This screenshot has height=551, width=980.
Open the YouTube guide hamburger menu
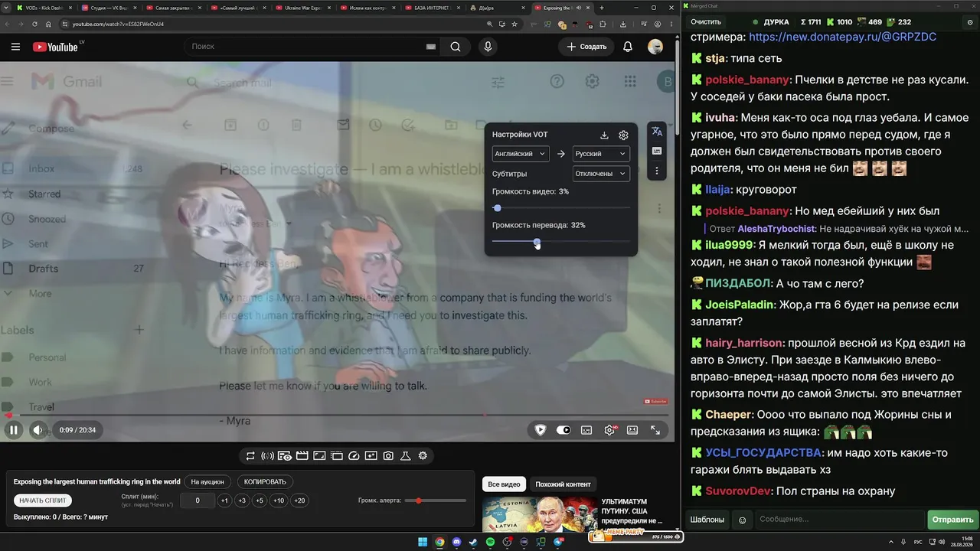(x=15, y=47)
